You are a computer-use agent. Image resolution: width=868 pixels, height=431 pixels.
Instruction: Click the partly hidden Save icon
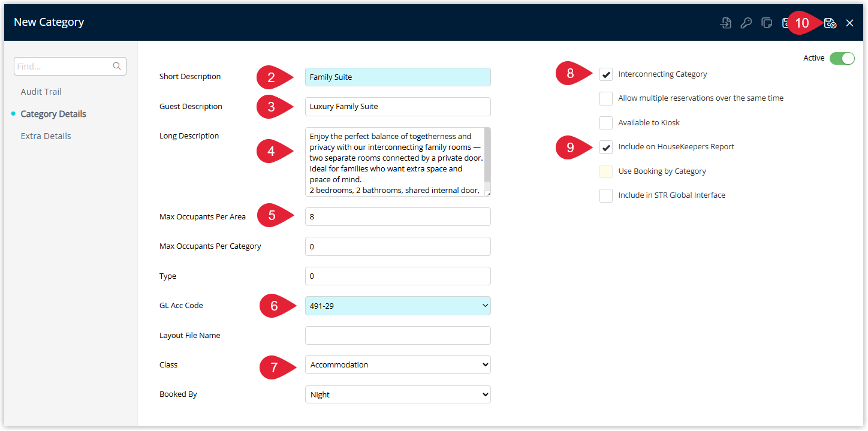(785, 23)
